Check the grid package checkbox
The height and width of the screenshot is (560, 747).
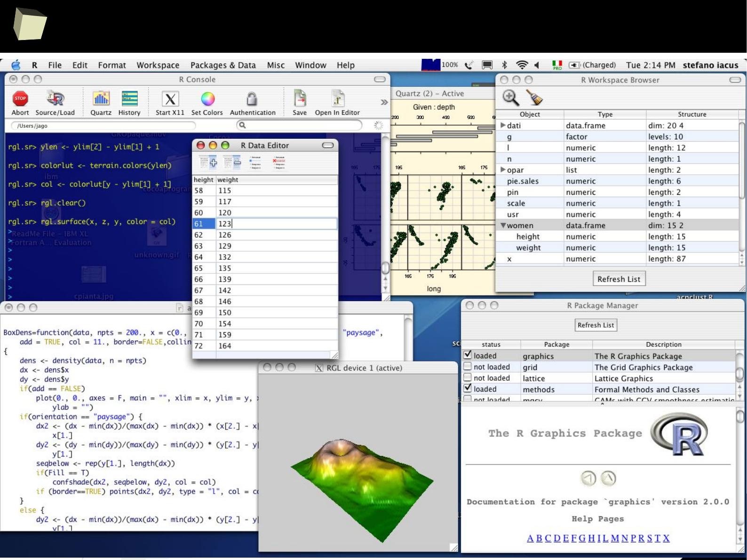tap(468, 366)
